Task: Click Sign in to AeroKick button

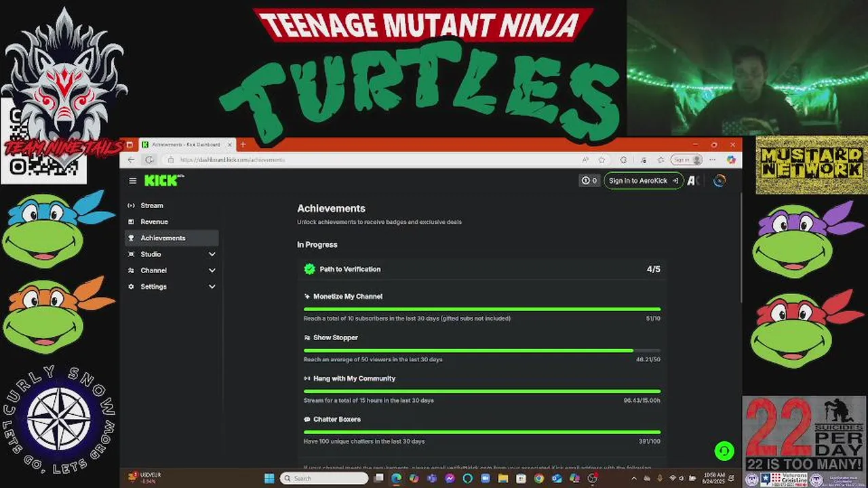Action: tap(644, 180)
